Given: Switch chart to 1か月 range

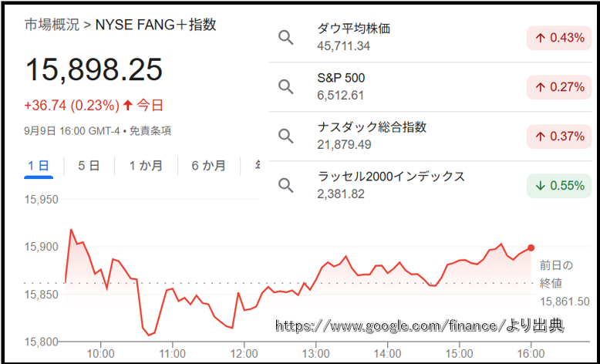Looking at the screenshot, I should [146, 165].
